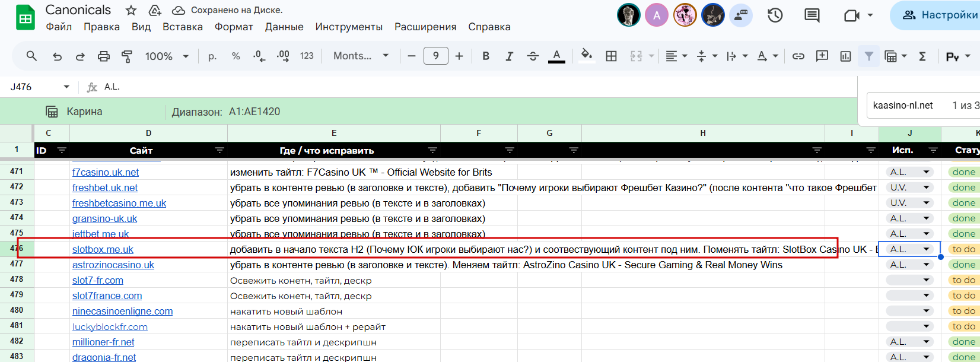980x362 pixels.
Task: Open the comments panel icon
Action: tap(812, 15)
